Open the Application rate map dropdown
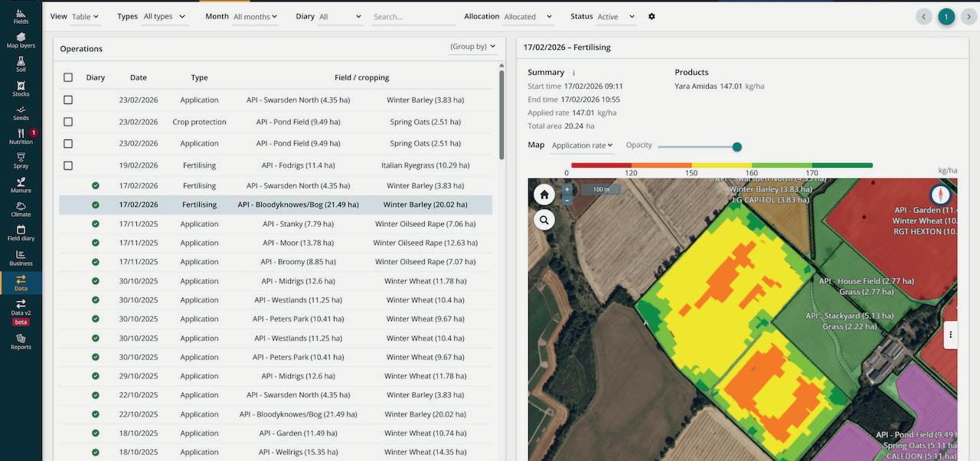Viewport: 980px width, 461px height. (x=582, y=145)
